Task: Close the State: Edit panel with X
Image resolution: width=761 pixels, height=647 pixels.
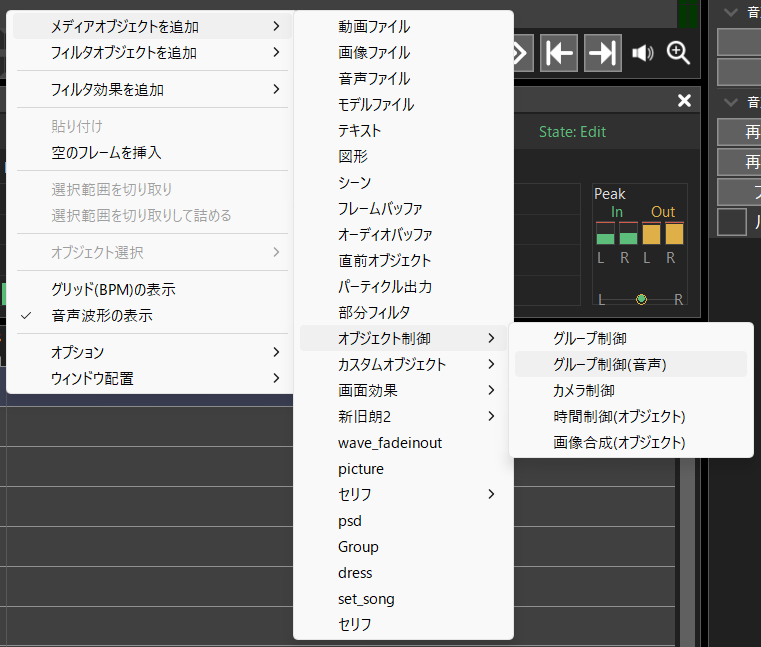Action: point(684,100)
